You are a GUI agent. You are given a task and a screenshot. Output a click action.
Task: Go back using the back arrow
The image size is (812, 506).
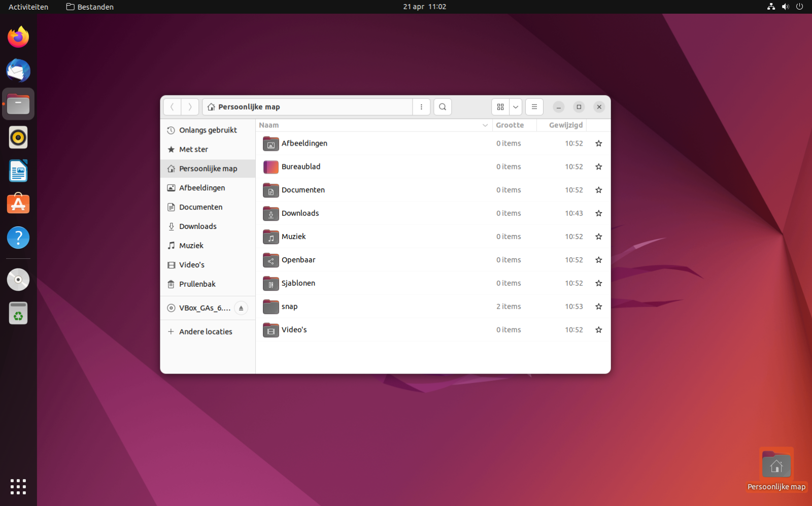pos(172,107)
